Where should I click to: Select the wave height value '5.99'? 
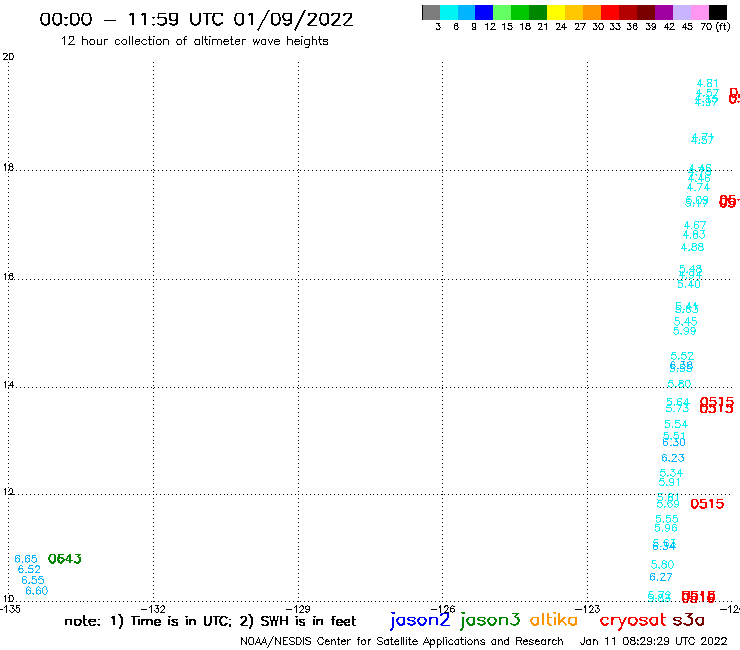(x=684, y=331)
